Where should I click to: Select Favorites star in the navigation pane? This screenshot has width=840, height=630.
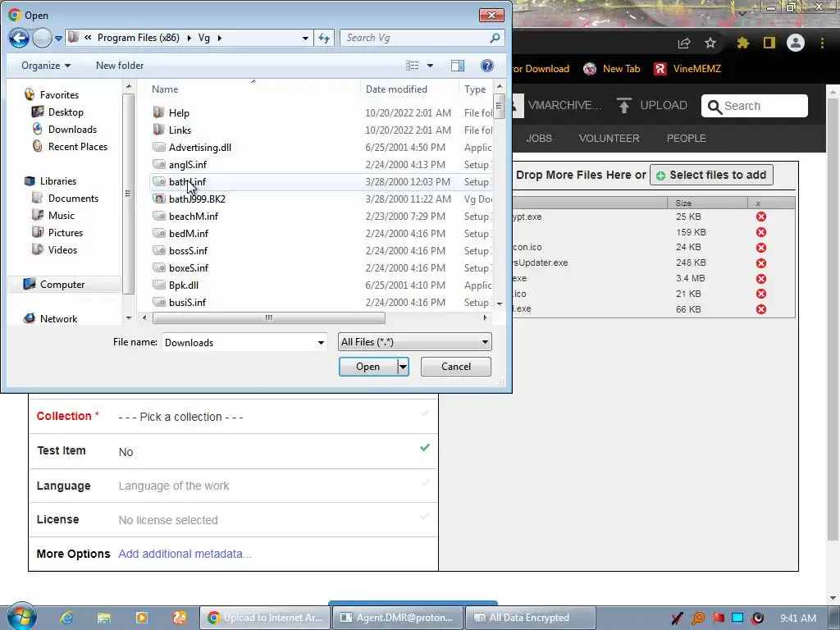coord(29,95)
